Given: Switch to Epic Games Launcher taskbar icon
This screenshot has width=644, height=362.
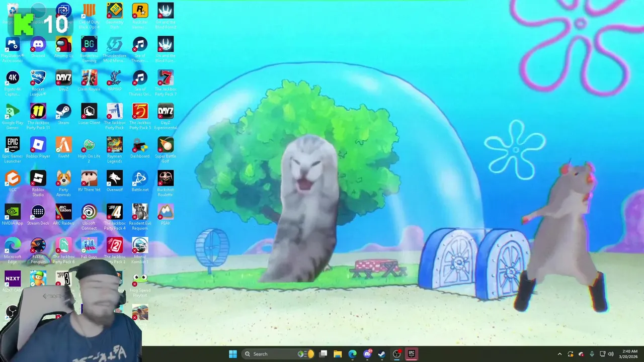Looking at the screenshot, I should [x=411, y=354].
